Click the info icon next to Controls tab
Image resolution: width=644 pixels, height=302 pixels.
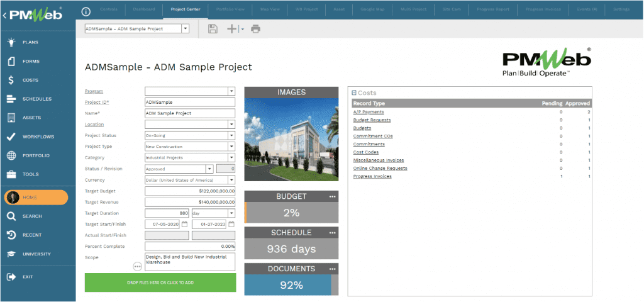86,11
